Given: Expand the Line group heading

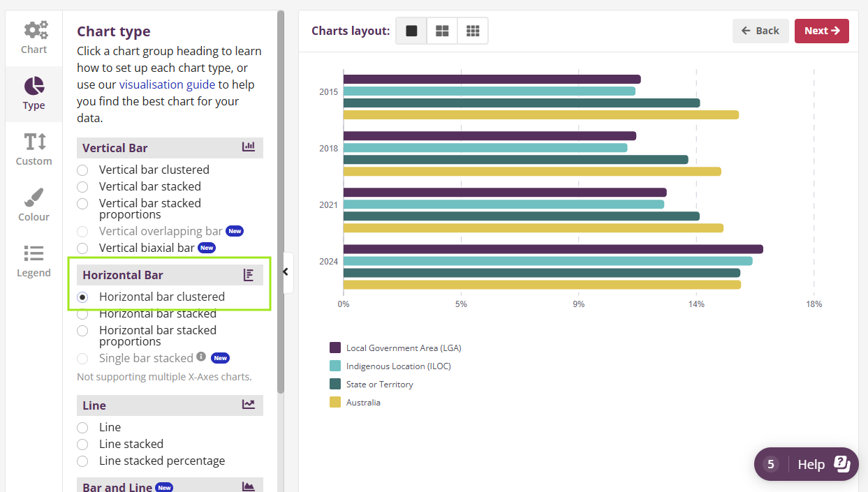Looking at the screenshot, I should click(x=170, y=405).
